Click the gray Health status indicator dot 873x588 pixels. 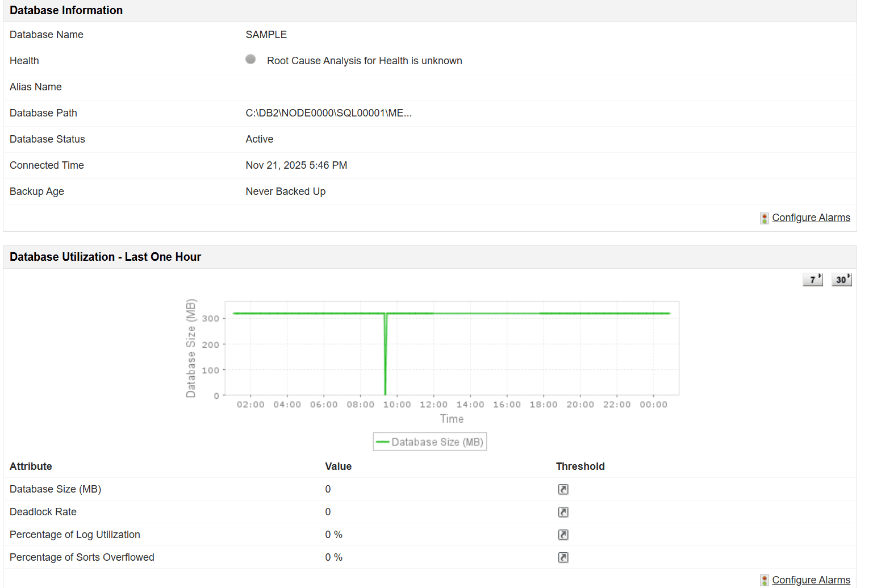click(x=250, y=59)
